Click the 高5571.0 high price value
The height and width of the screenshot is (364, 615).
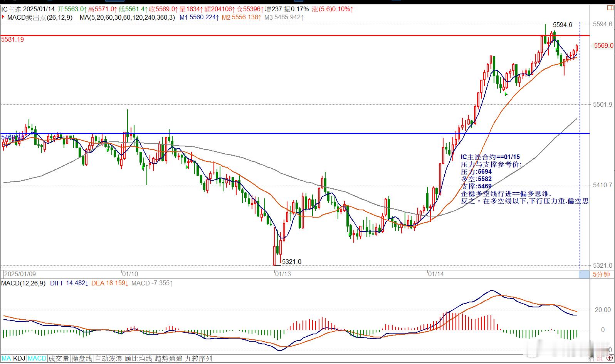(102, 9)
